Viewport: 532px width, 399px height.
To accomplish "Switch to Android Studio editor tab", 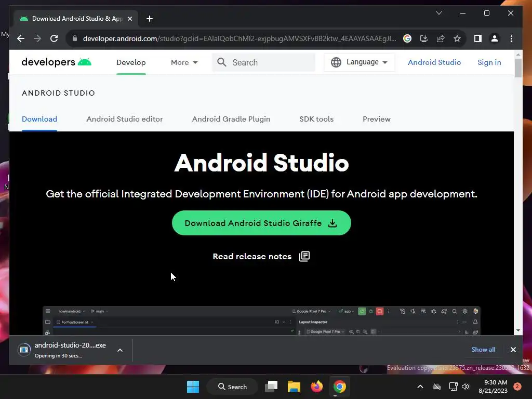I will pyautogui.click(x=125, y=119).
